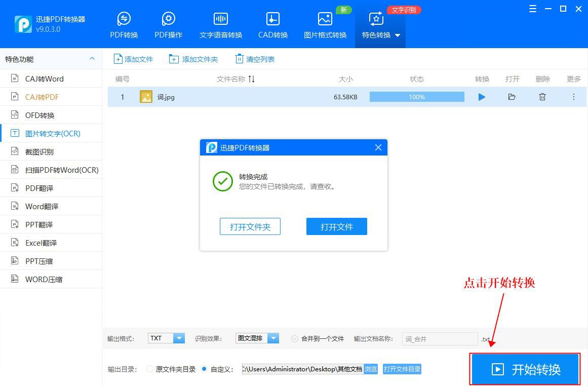The width and height of the screenshot is (588, 387).
Task: Open the 图文混排 recognition effect dropdown
Action: tap(272, 338)
